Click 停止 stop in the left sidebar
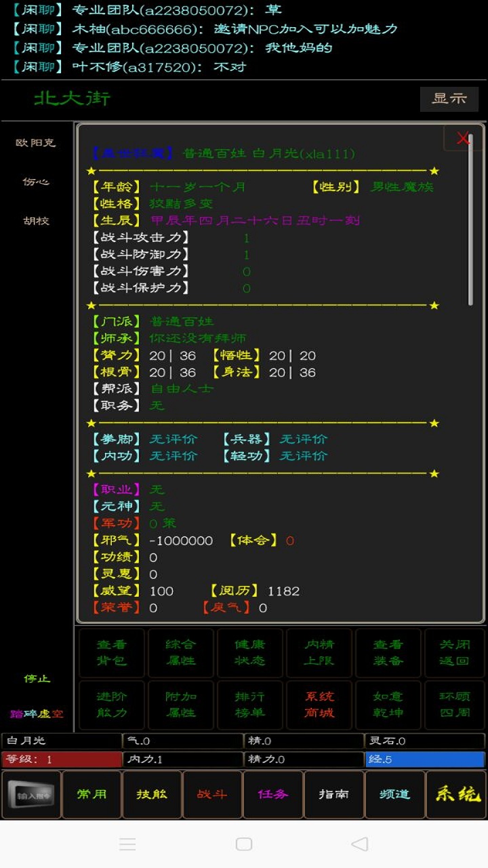 click(37, 679)
